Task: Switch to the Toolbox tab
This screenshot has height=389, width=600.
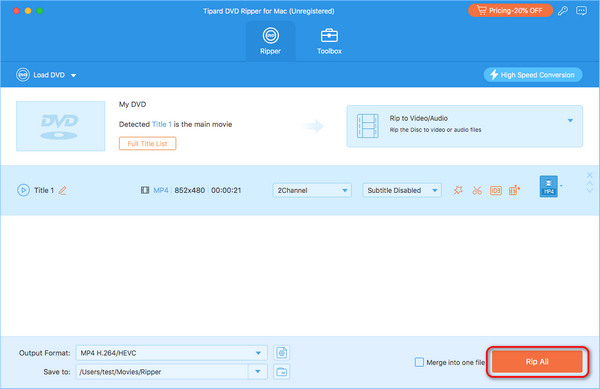Action: coord(329,41)
